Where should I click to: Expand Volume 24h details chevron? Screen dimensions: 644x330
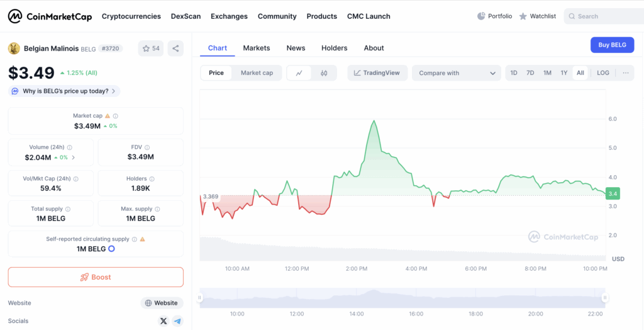[74, 157]
